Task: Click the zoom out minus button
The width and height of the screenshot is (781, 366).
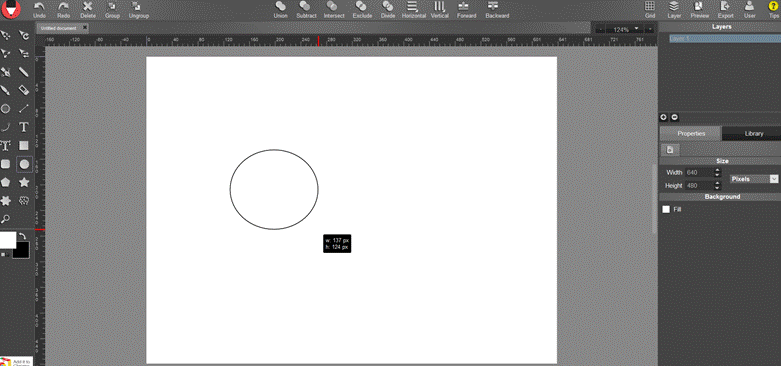Action: point(600,29)
